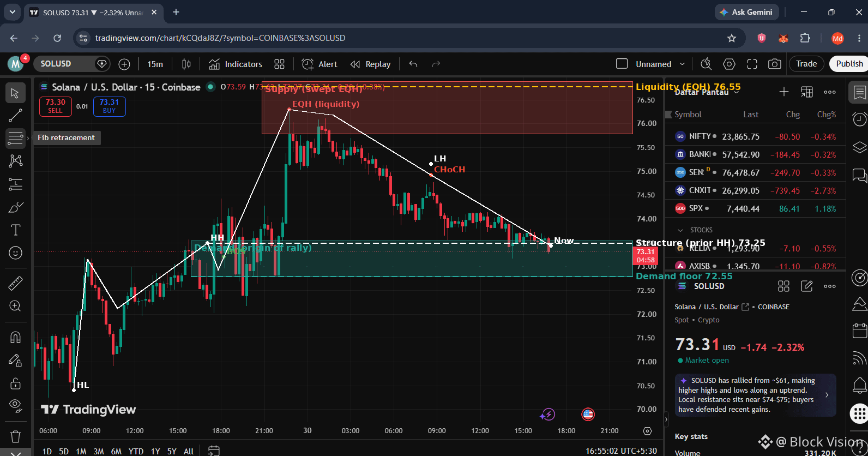The height and width of the screenshot is (456, 868).
Task: Add symbol to the watchlist
Action: [783, 92]
